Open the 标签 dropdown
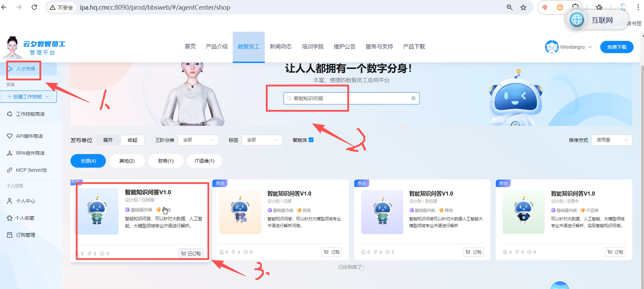644x289 pixels. [262, 140]
